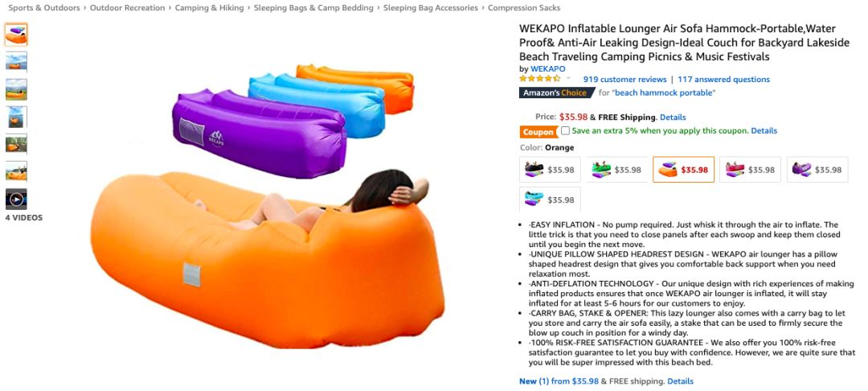This screenshot has width=868, height=391.
Task: Choose the green lounger color swatch
Action: (616, 170)
